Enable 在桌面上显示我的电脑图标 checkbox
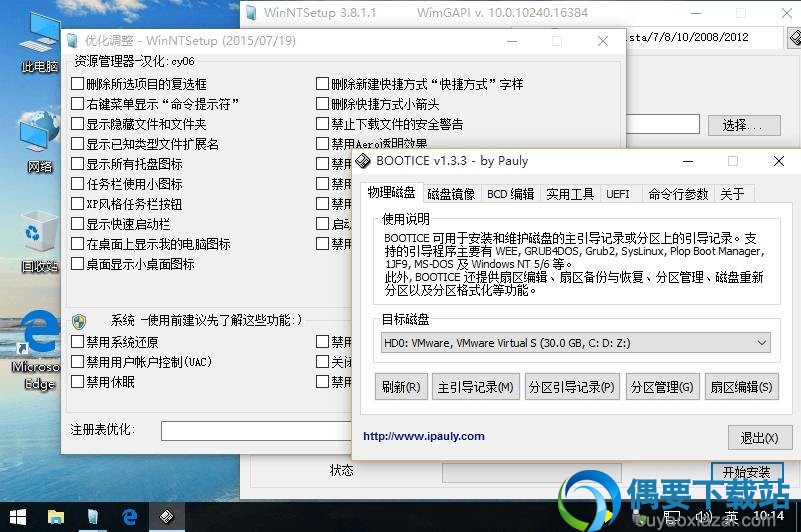This screenshot has height=532, width=801. coord(77,244)
